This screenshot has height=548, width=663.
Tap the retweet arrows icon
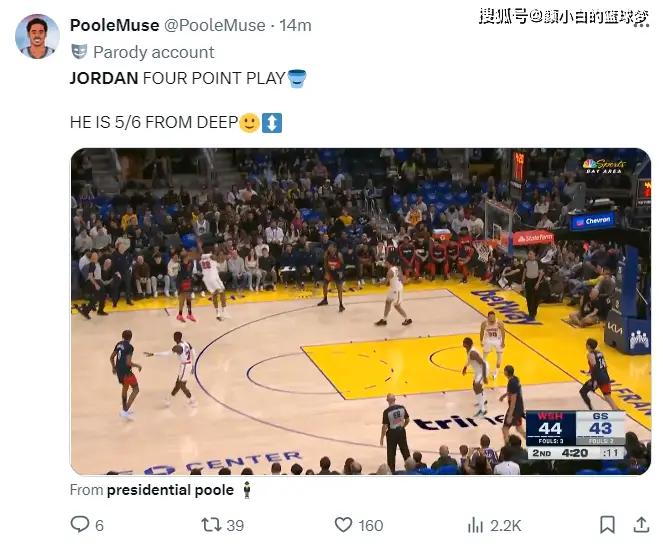click(x=211, y=525)
